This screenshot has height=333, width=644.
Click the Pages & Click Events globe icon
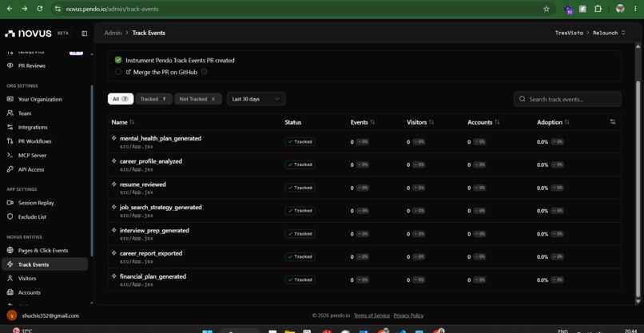(10, 251)
